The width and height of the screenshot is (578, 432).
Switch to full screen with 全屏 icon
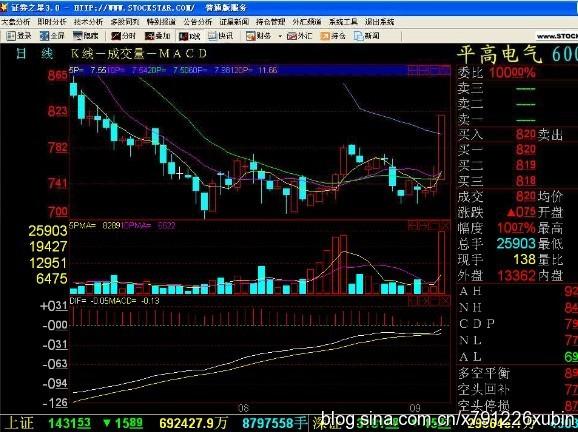click(52, 36)
